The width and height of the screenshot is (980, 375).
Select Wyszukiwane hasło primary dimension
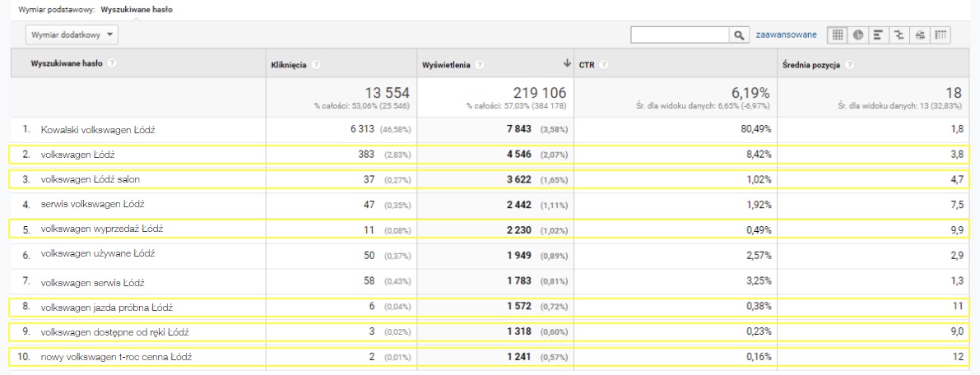(x=137, y=10)
